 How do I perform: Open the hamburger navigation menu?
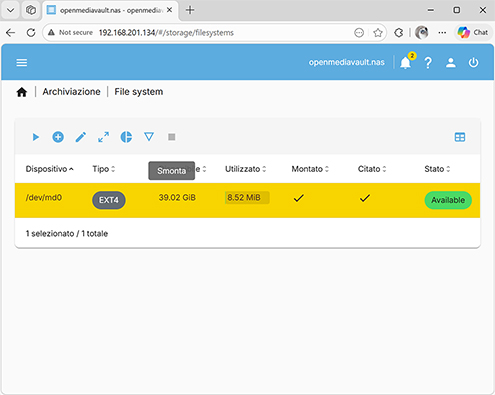click(x=22, y=63)
